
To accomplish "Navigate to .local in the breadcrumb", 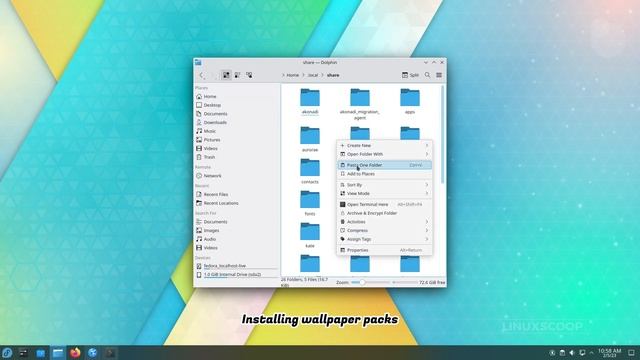I will (313, 75).
